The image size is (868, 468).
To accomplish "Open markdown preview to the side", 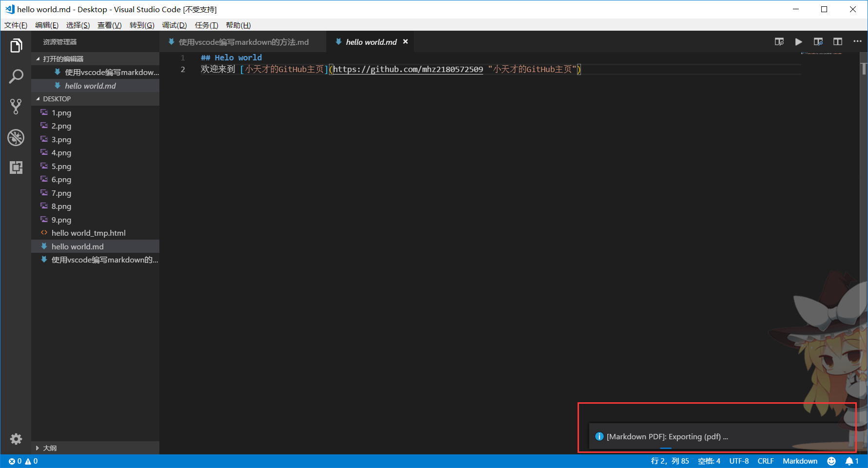I will pyautogui.click(x=818, y=42).
